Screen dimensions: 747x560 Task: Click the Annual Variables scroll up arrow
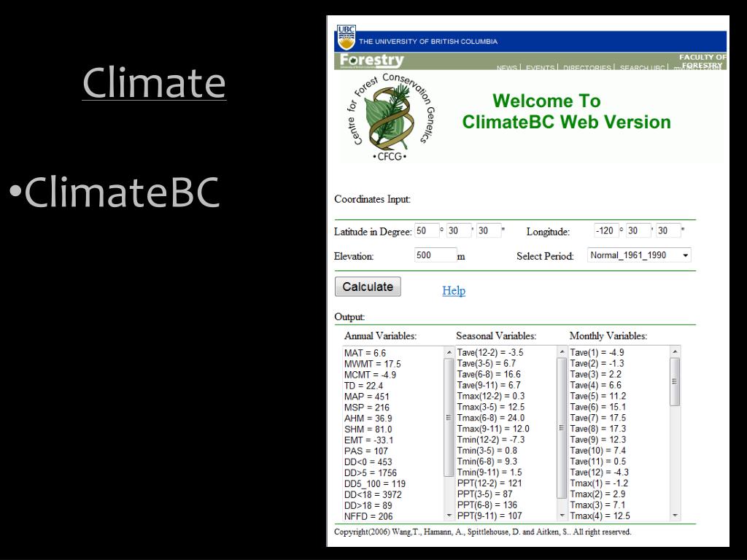449,352
